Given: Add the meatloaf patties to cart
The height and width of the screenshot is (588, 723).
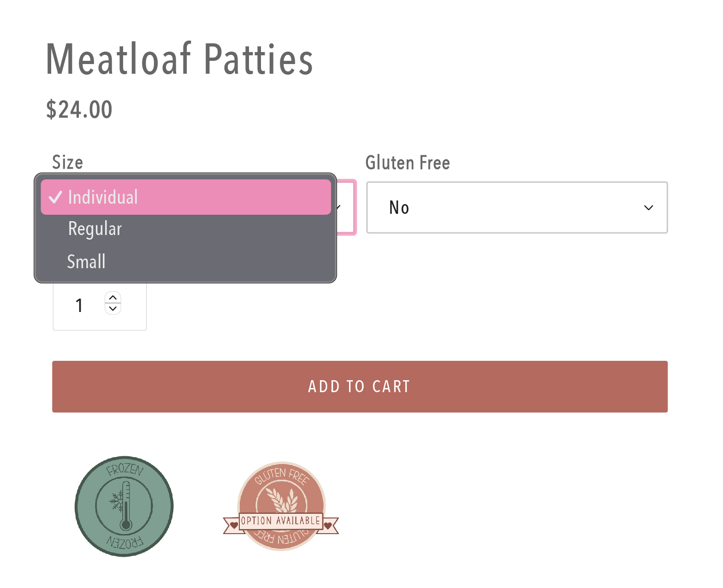Looking at the screenshot, I should (360, 387).
